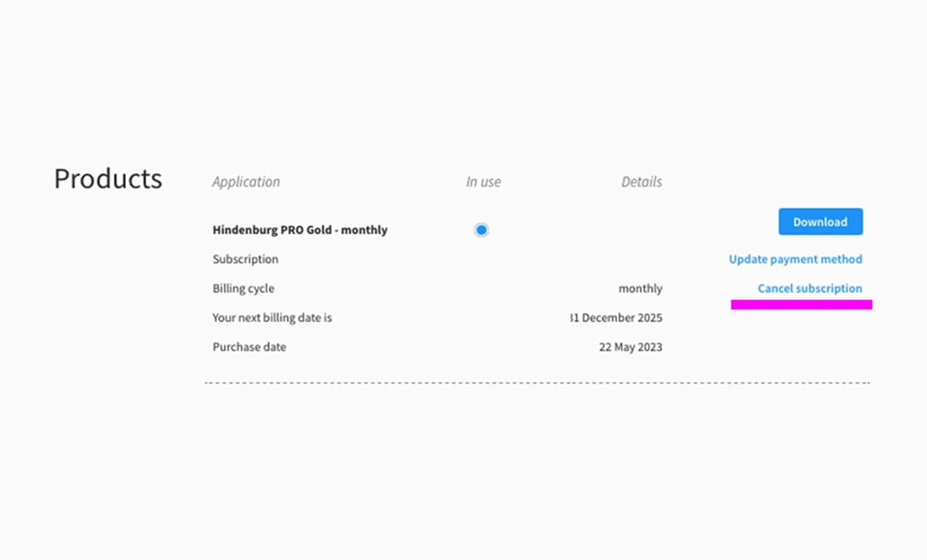Screen dimensions: 927x560
Task: Click the Purchase date label
Action: [x=249, y=348]
